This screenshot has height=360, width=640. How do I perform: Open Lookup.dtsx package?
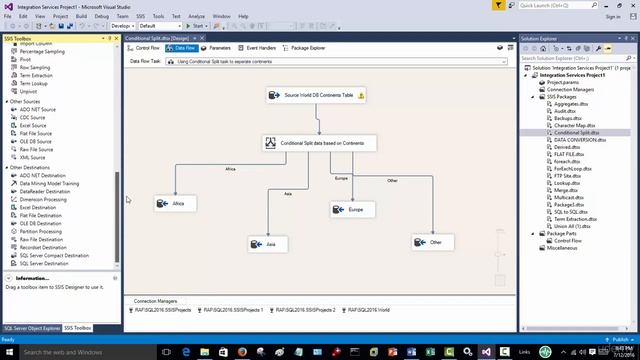point(567,183)
